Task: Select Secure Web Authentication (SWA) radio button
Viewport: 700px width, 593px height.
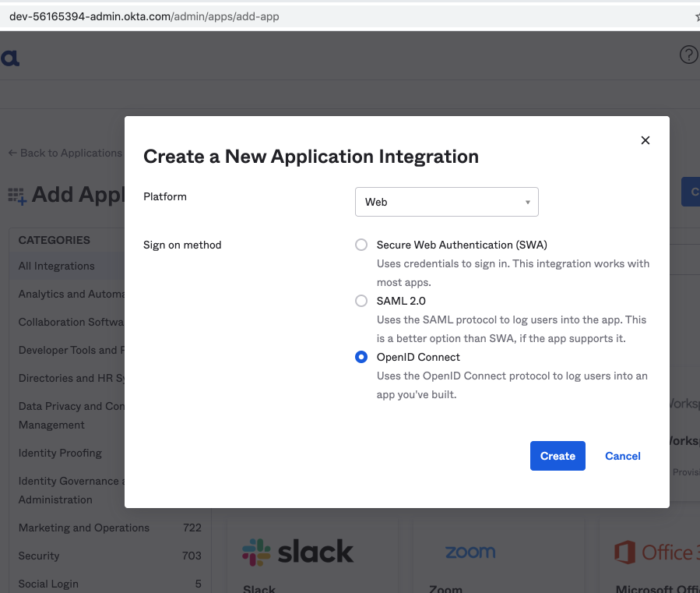Action: 361,245
